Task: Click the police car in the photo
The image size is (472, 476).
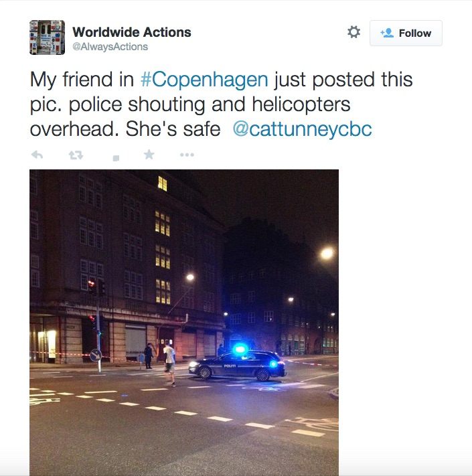Action: 237,365
